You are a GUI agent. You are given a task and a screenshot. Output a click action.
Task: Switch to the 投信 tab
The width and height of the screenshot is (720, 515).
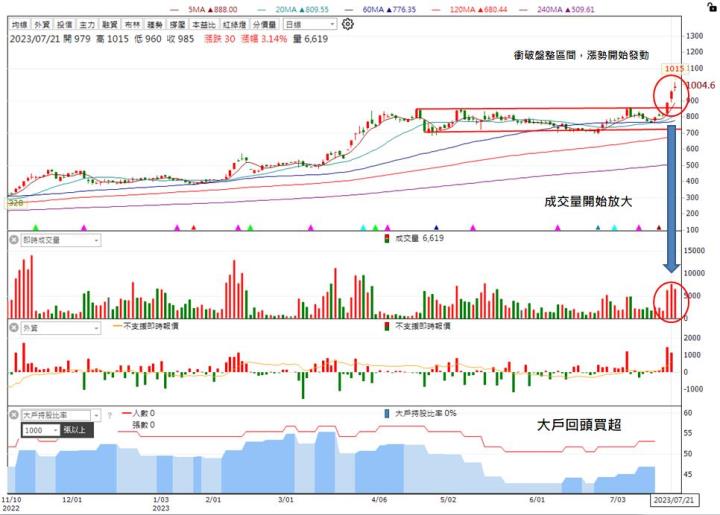64,23
